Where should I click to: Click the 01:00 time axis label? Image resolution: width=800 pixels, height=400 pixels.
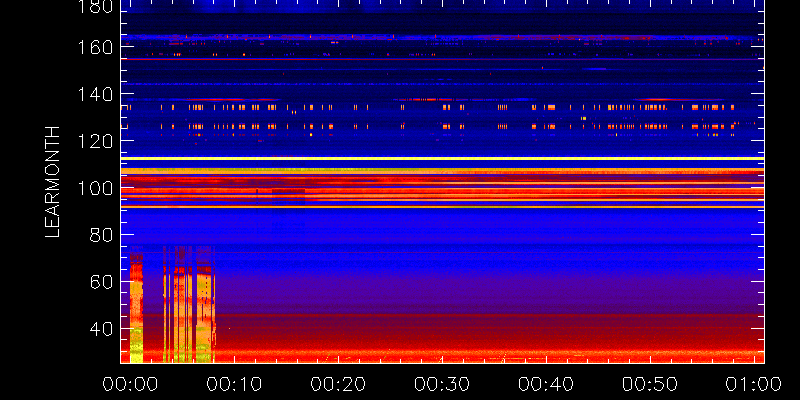pos(754,384)
